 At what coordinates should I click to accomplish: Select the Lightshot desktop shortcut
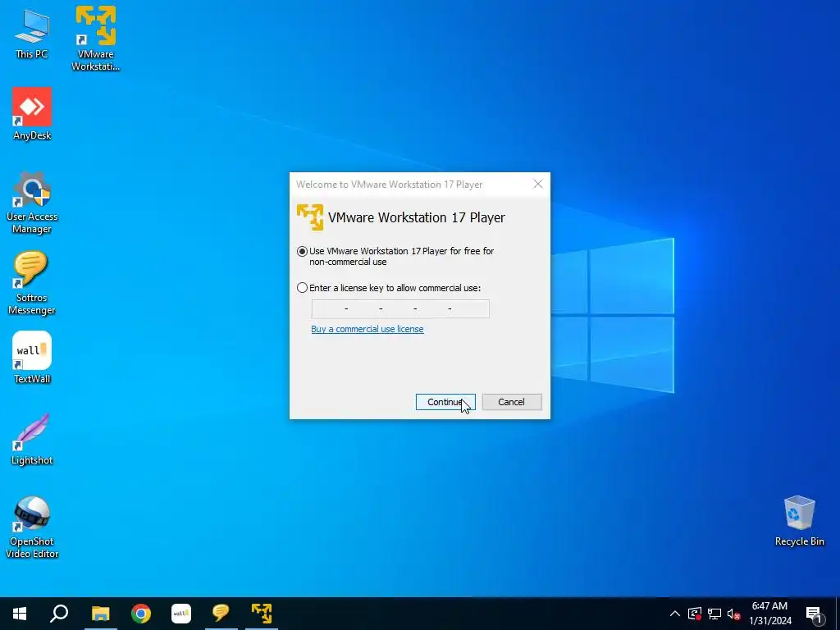(32, 439)
